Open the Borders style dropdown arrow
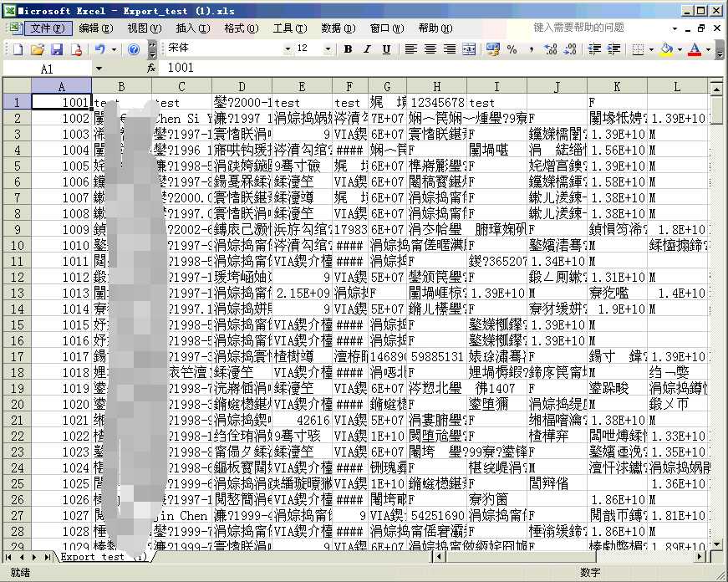This screenshot has height=582, width=728. [x=651, y=48]
